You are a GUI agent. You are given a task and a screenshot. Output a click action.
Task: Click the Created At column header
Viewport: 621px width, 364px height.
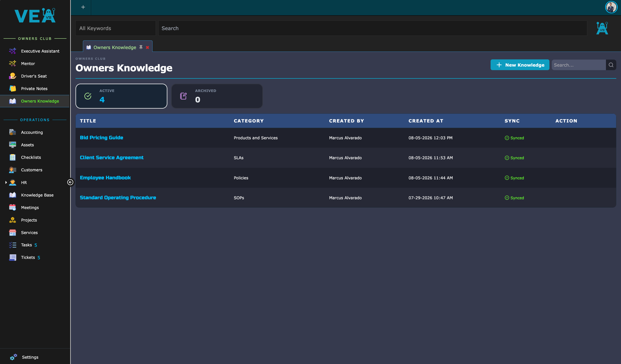426,121
